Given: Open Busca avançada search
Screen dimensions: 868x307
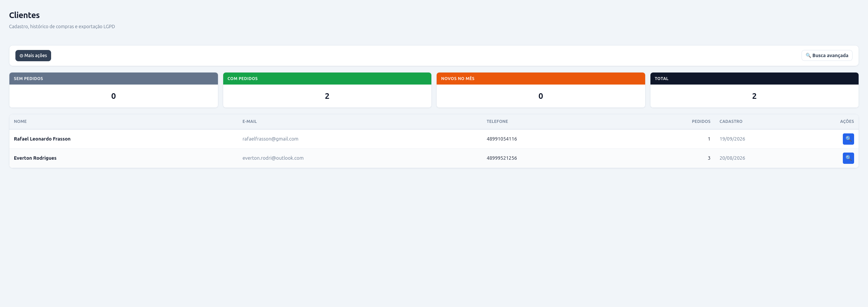Looking at the screenshot, I should [827, 56].
